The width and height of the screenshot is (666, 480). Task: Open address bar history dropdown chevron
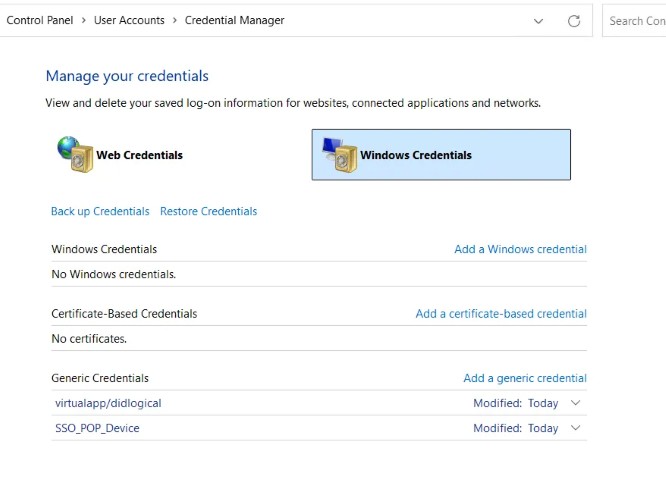(x=538, y=21)
